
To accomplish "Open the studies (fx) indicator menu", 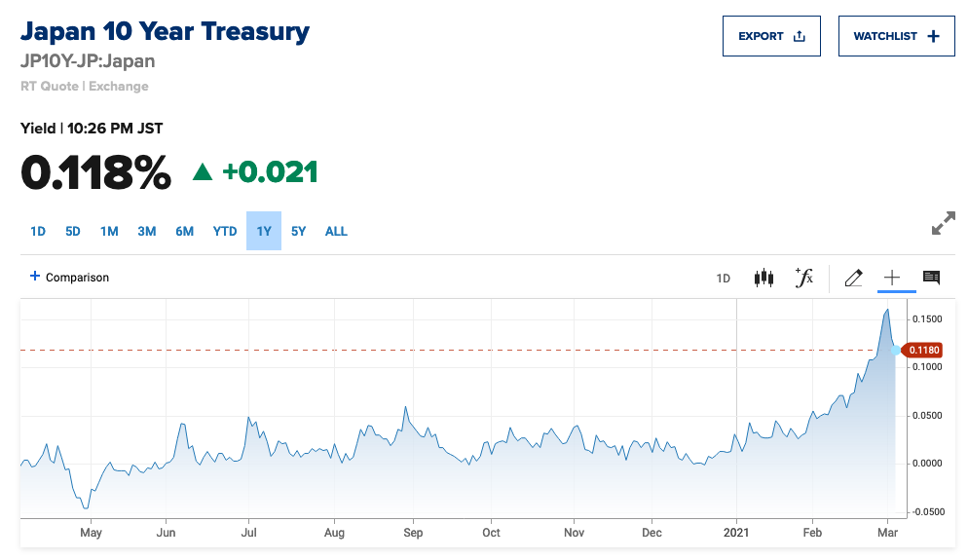I will point(803,278).
